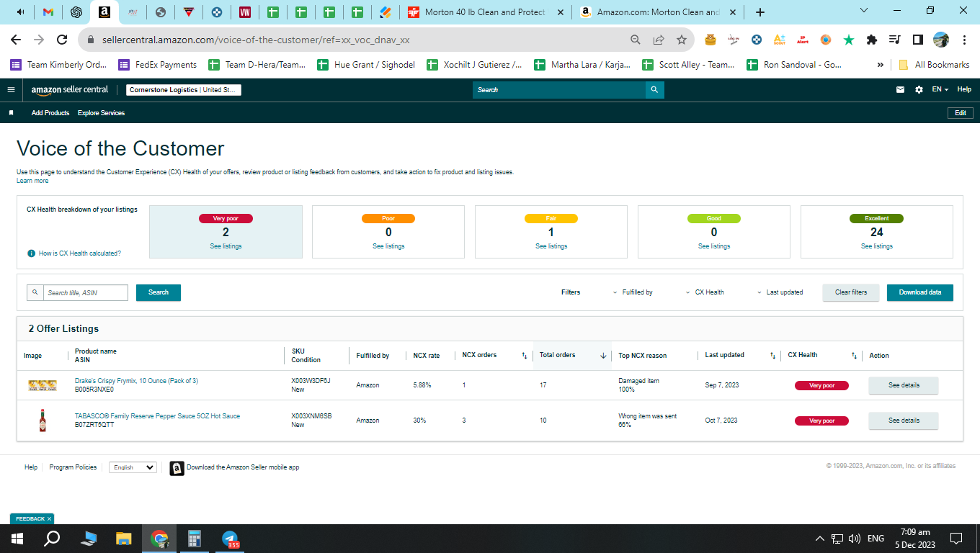This screenshot has width=980, height=553.
Task: Open the Cornerstone Logistics account switcher
Action: click(184, 90)
